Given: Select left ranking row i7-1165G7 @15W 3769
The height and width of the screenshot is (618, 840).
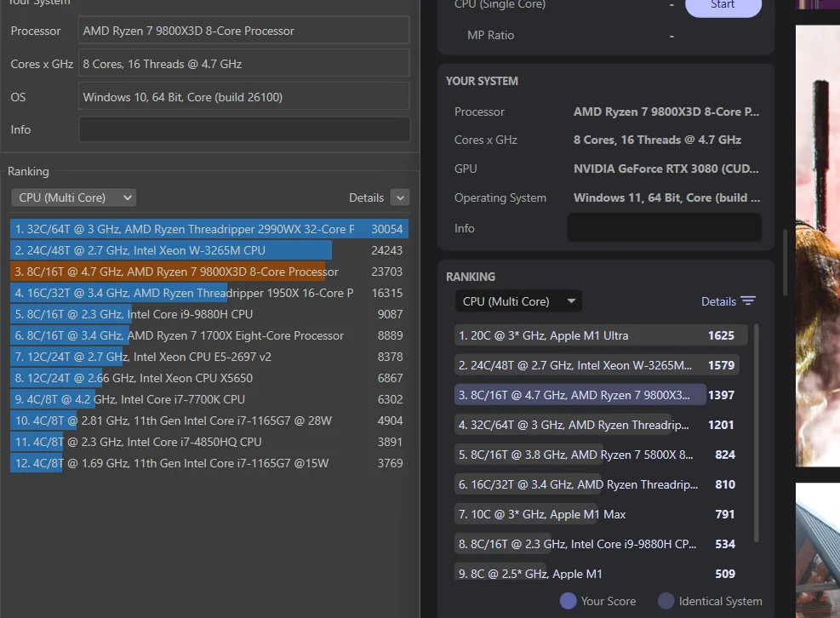Looking at the screenshot, I should coord(209,463).
